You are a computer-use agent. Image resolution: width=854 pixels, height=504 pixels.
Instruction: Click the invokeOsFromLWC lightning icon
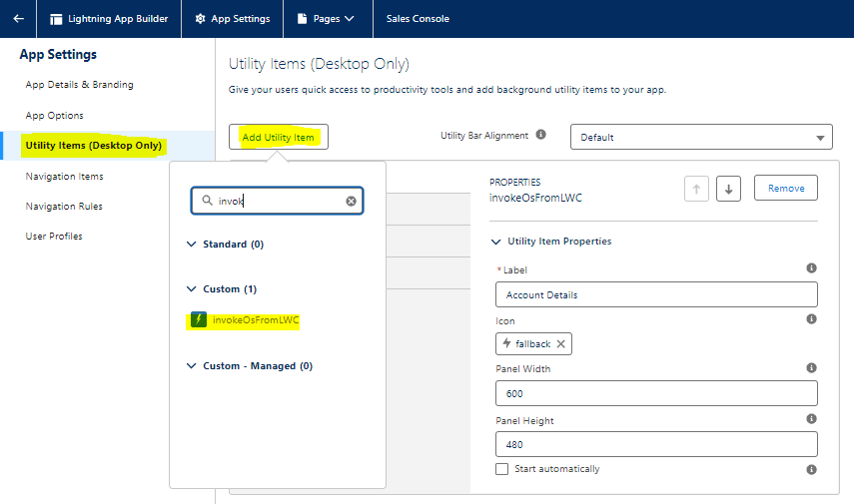(x=199, y=319)
